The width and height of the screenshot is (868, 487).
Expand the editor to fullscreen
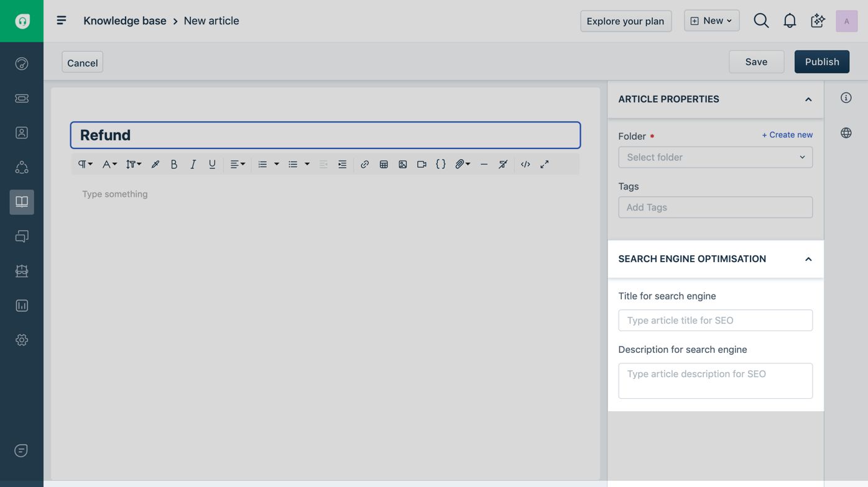545,164
